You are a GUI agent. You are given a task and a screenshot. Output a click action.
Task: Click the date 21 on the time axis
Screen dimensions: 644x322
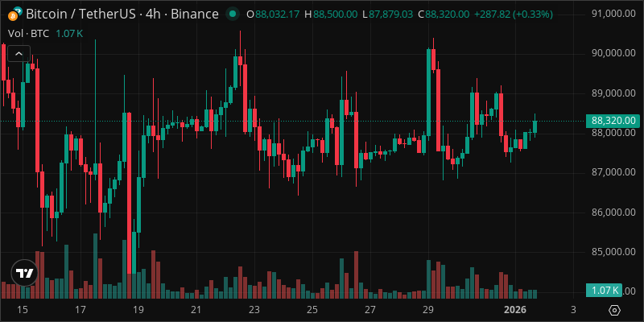tap(196, 310)
